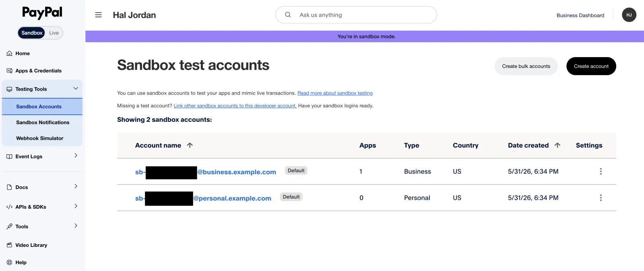Collapse the Testing Tools section
Viewport: 644px width, 271px height.
click(76, 88)
